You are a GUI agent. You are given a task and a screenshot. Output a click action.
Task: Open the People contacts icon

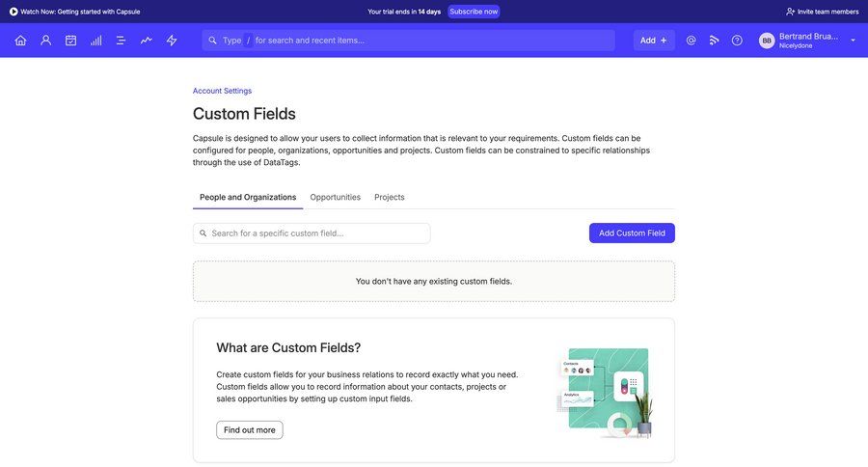[x=45, y=41]
